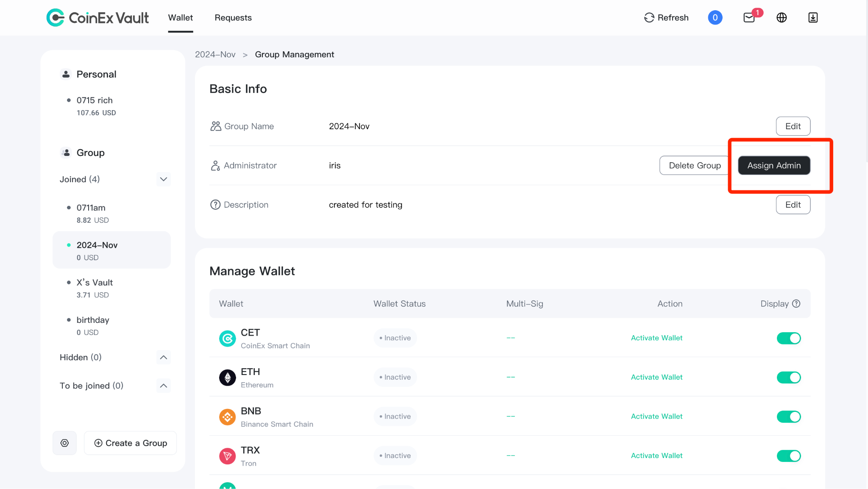Toggle display switch for CET wallet
This screenshot has width=868, height=489.
click(x=788, y=338)
